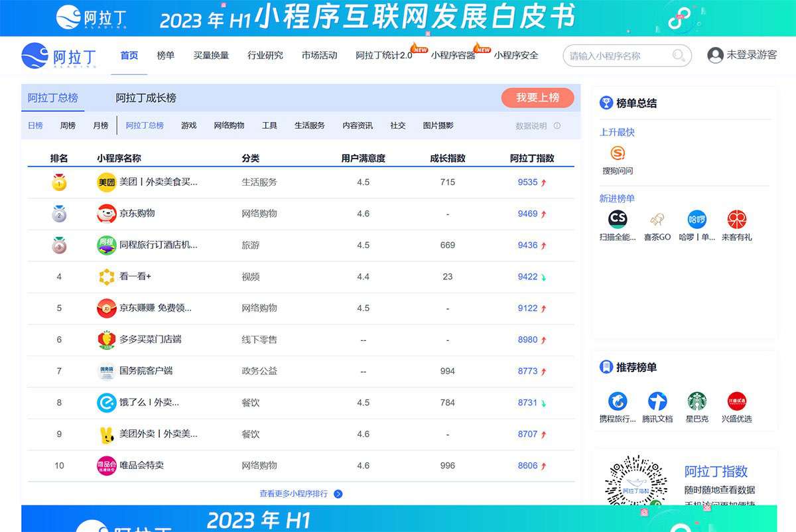Click 喜茶GO icon
Screen dimensions: 796x532
(657, 220)
